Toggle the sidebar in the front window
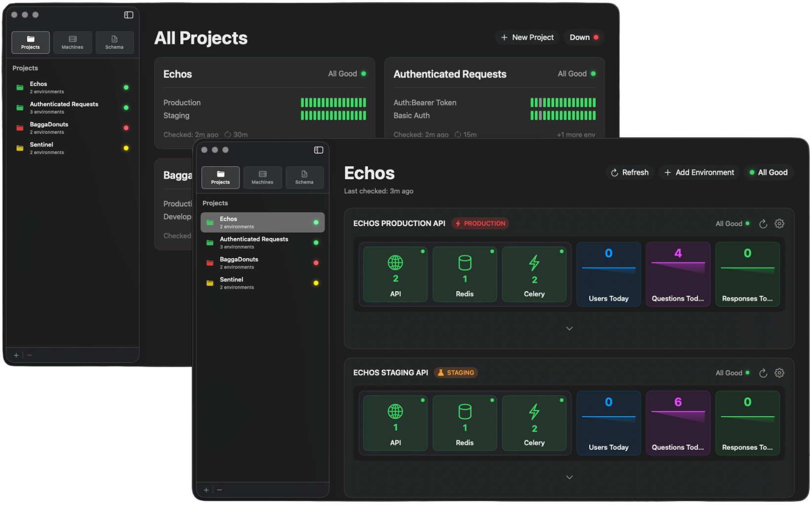 tap(319, 150)
